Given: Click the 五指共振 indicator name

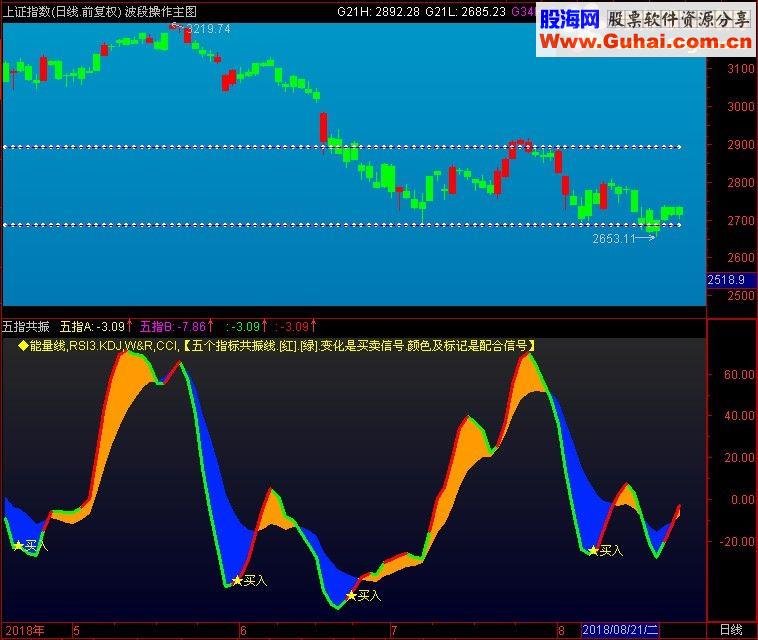Looking at the screenshot, I should pos(26,327).
